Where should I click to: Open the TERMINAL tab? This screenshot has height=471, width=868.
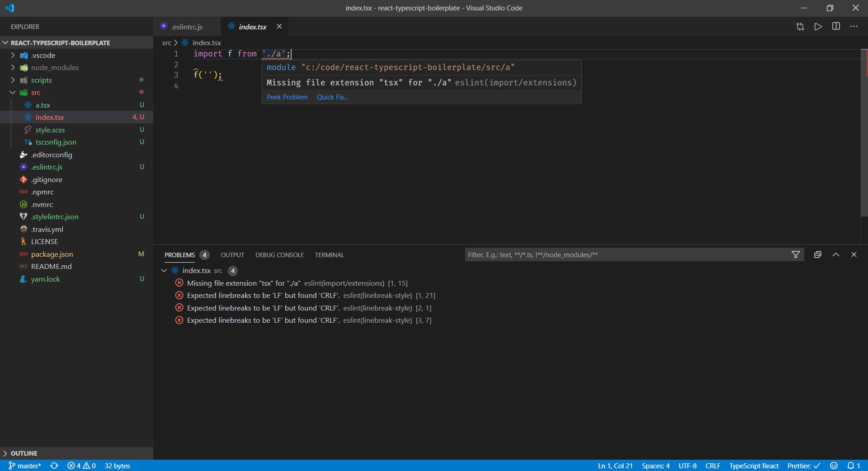[x=329, y=254]
